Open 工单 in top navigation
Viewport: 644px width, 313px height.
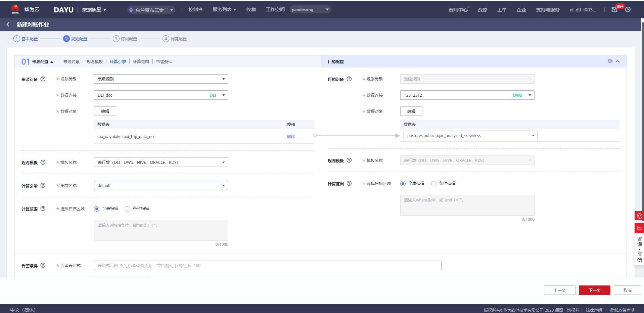(502, 10)
